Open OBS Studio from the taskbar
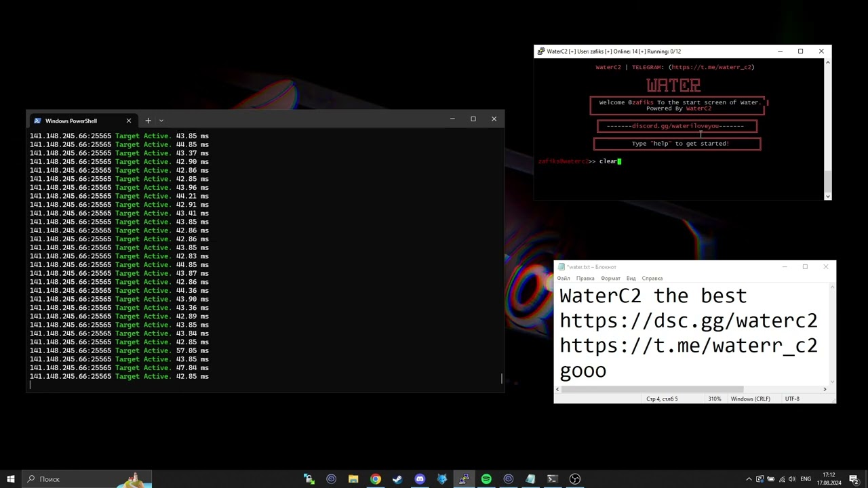Screen dimensions: 868x488 575,479
